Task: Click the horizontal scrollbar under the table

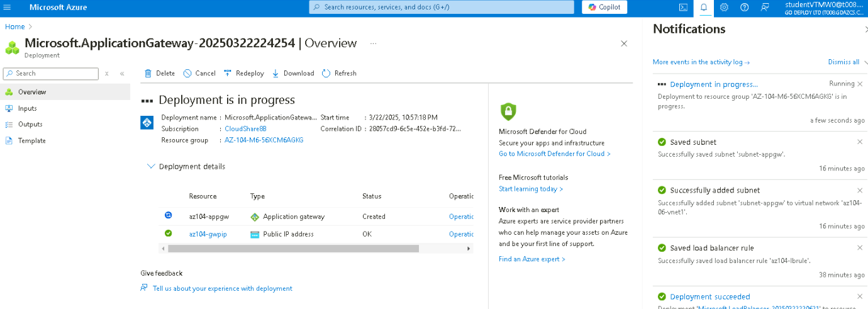Action: 293,249
